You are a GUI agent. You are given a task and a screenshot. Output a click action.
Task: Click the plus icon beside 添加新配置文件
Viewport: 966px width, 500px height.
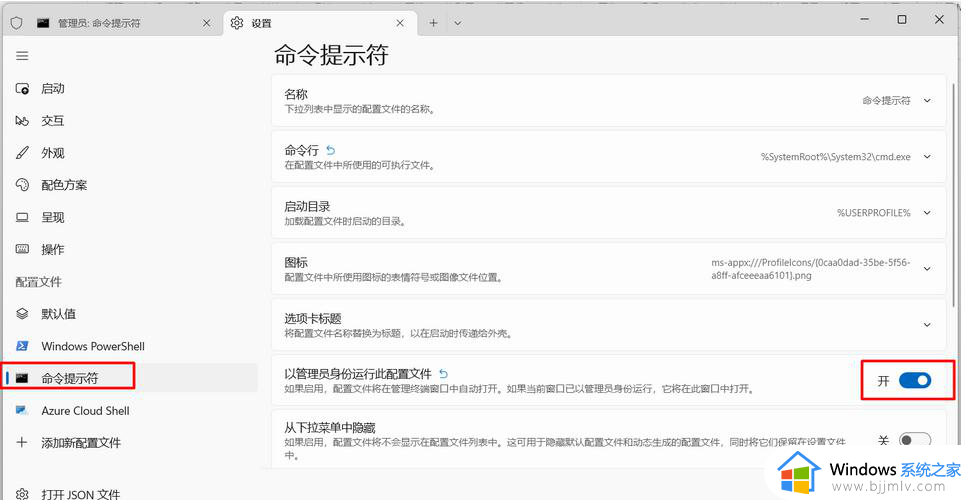(22, 442)
